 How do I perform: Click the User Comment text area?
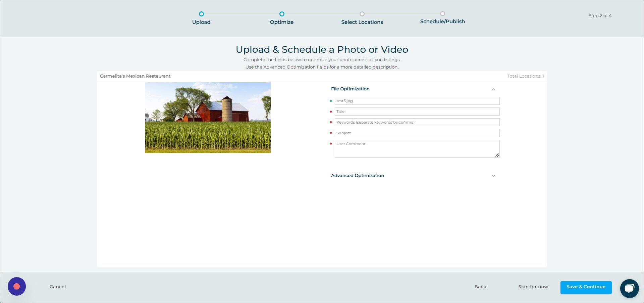tap(417, 148)
